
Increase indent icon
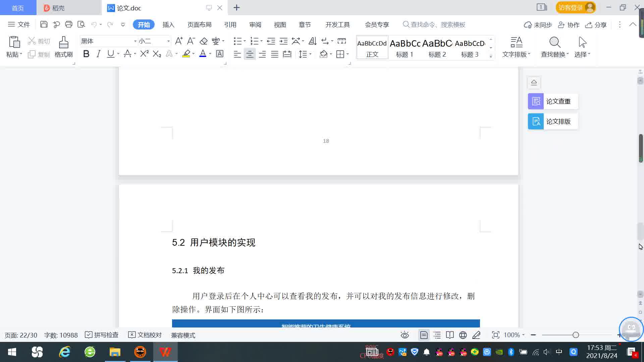(283, 41)
